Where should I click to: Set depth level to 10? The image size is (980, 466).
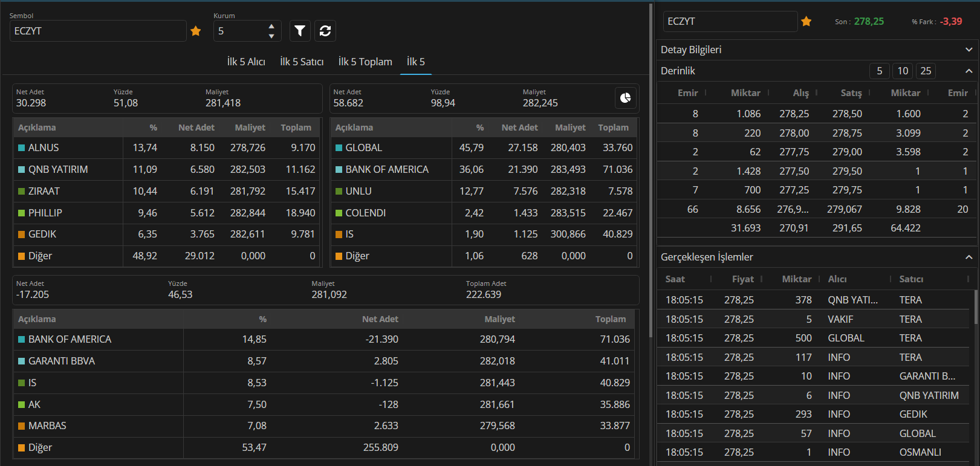(903, 71)
